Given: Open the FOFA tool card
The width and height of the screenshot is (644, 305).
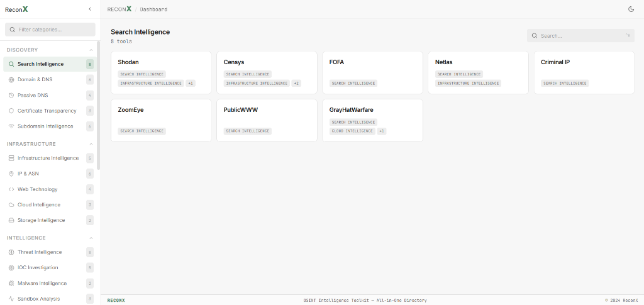Looking at the screenshot, I should click(372, 73).
